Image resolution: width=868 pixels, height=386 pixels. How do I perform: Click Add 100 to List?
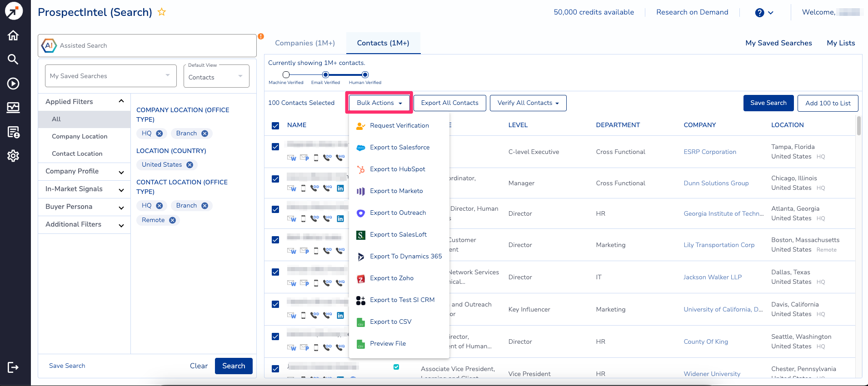[x=828, y=103]
